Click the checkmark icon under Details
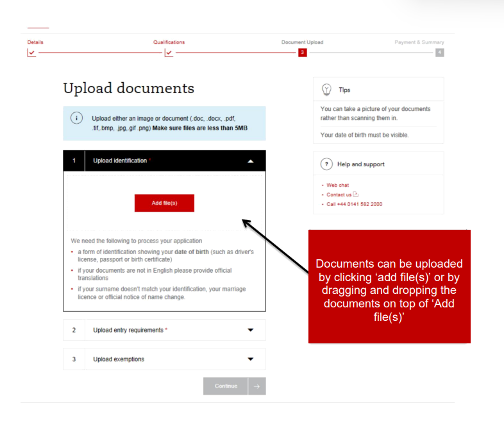The width and height of the screenshot is (504, 421). [x=31, y=53]
